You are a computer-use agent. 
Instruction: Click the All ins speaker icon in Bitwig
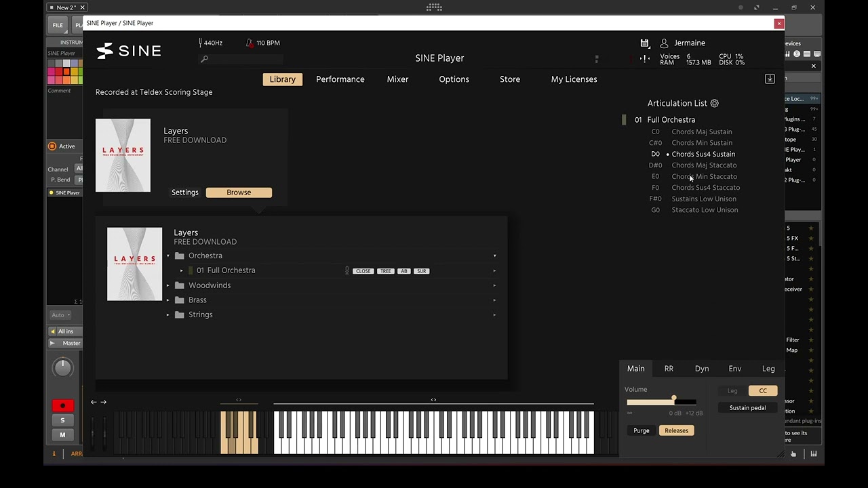53,331
